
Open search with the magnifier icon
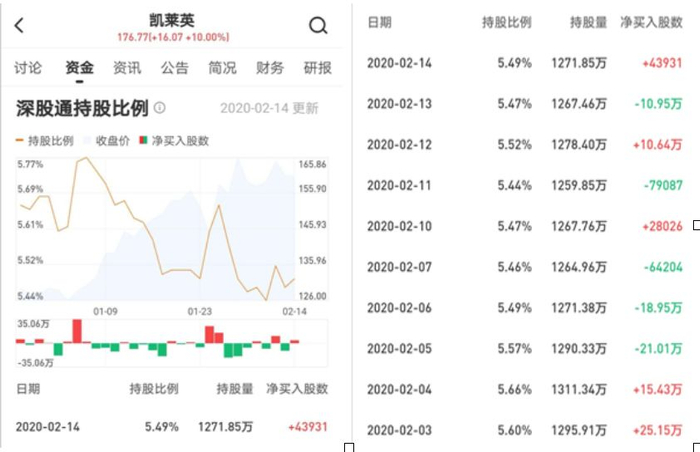pyautogui.click(x=318, y=25)
